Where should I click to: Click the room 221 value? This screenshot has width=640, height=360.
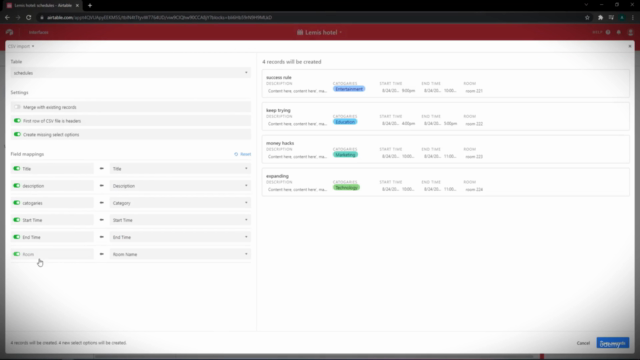[474, 91]
